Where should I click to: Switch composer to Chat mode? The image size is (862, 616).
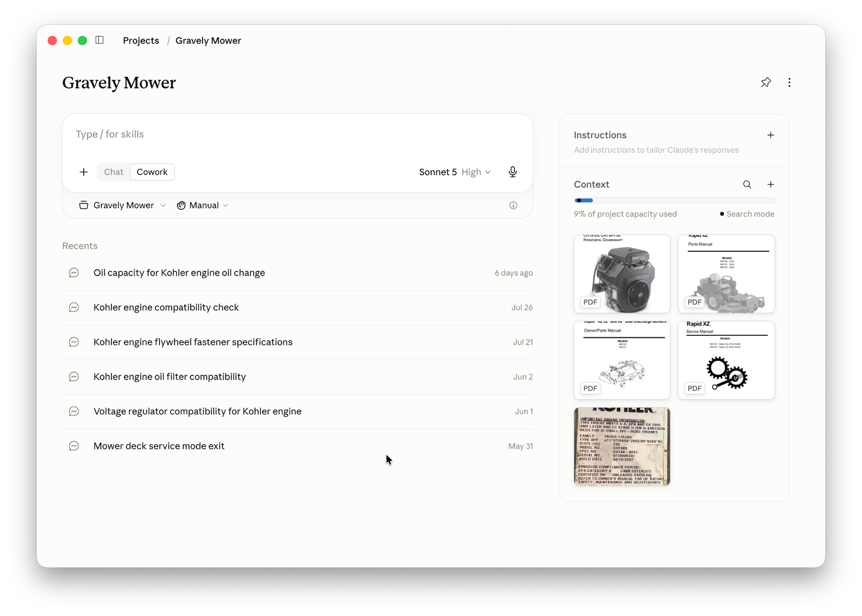tap(114, 172)
